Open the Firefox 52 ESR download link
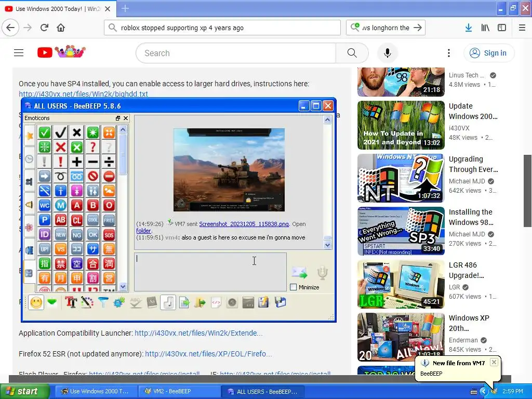Screen dimensions: 532x399 tap(208, 354)
